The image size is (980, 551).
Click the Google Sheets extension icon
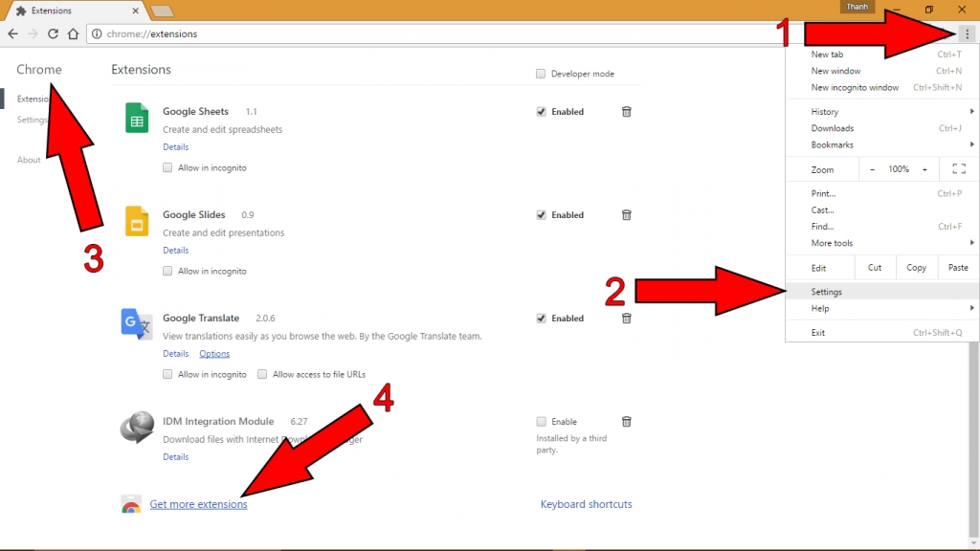click(137, 118)
